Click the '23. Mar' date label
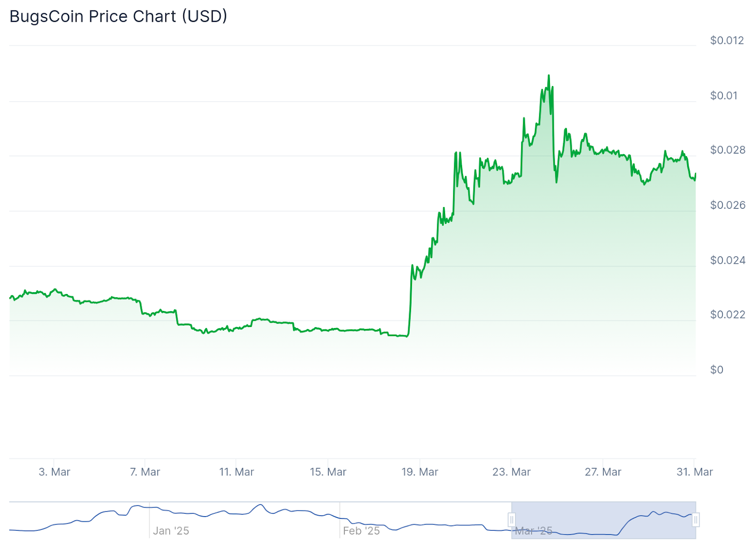 click(511, 472)
